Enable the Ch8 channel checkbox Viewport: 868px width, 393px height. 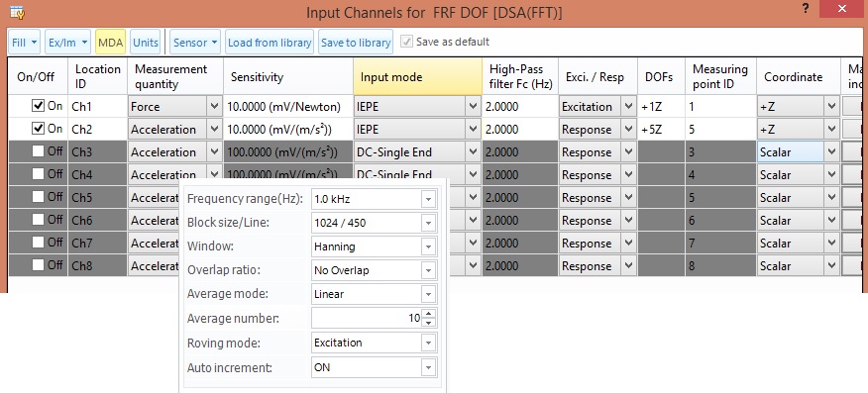pos(38,264)
